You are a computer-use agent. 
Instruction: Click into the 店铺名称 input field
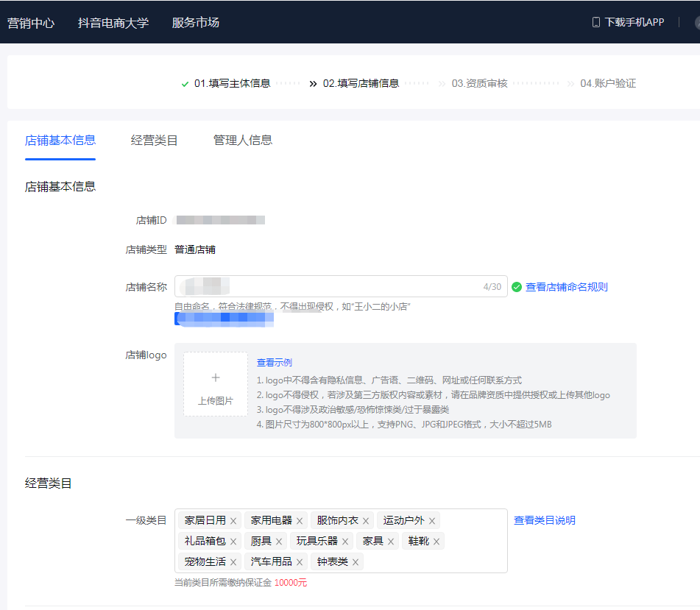click(x=346, y=286)
